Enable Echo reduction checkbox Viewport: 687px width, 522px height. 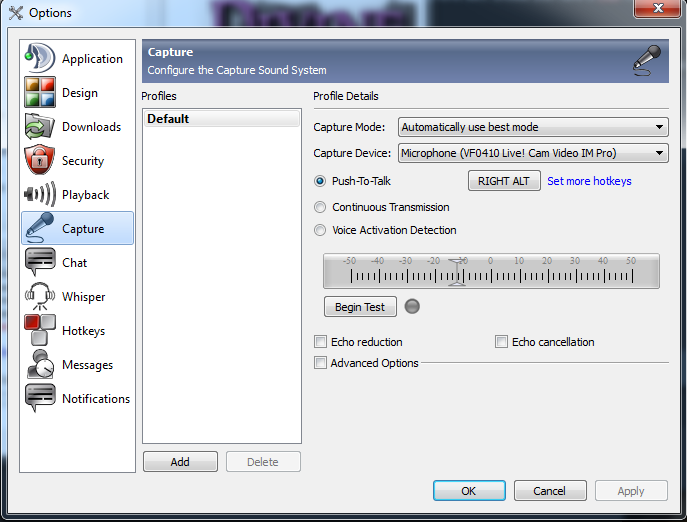point(321,341)
